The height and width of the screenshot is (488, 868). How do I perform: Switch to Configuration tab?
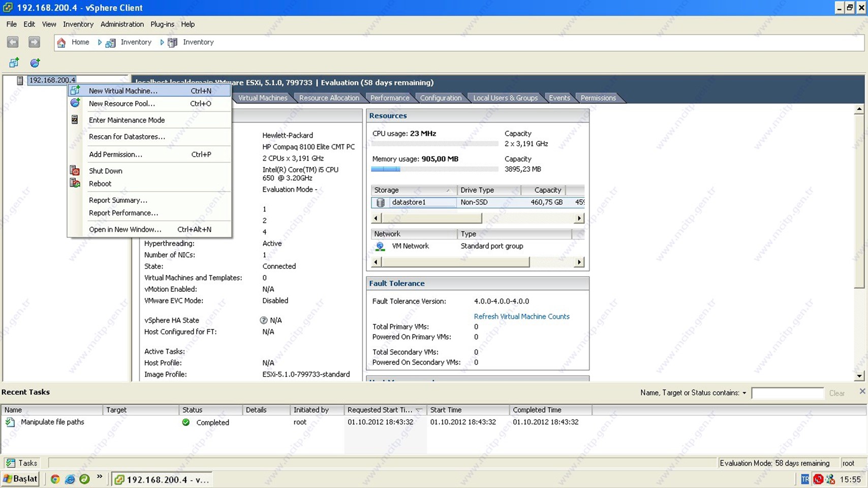(x=441, y=98)
